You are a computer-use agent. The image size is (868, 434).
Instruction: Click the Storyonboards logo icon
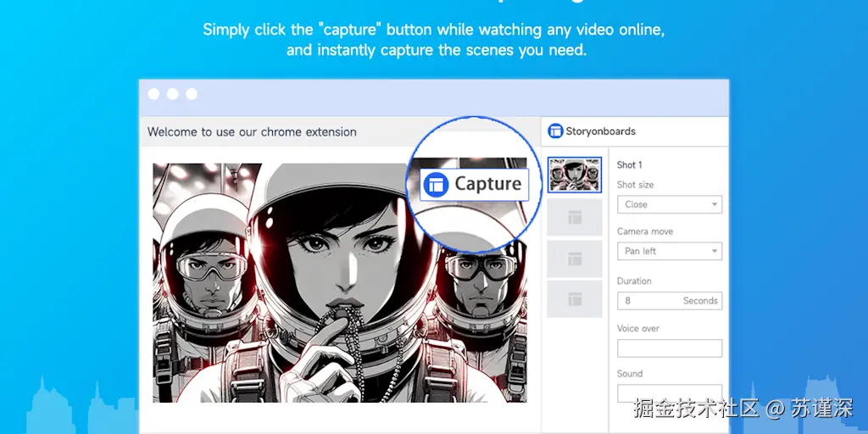pos(555,131)
